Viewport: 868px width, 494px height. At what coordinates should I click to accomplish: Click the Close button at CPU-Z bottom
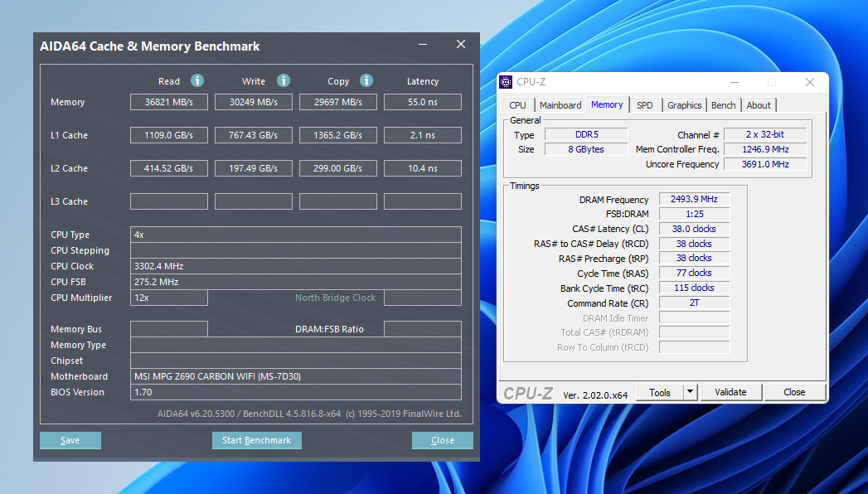pos(794,392)
